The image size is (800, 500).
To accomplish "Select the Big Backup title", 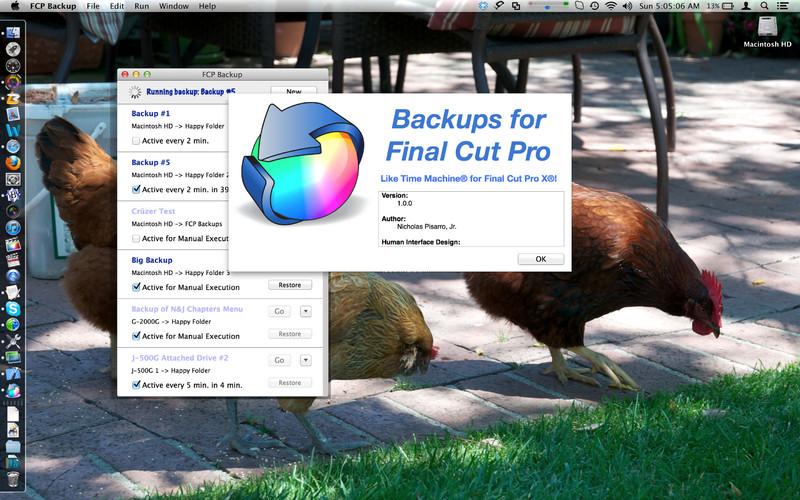I will 152,260.
